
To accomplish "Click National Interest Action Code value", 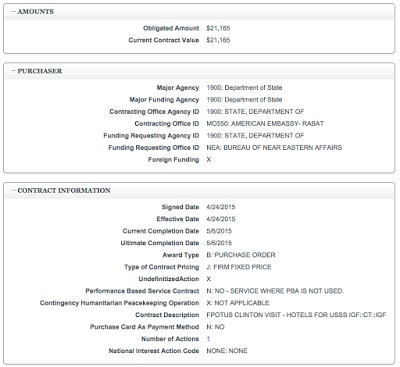I will click(x=227, y=351).
